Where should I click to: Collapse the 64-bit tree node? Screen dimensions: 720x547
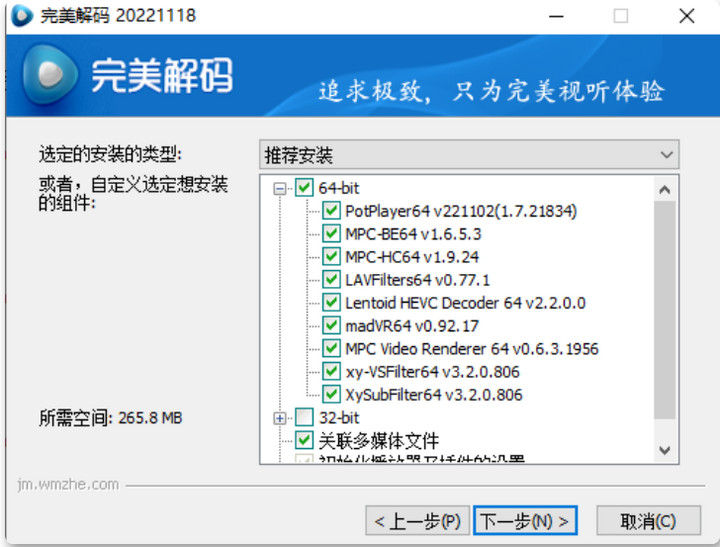point(279,188)
